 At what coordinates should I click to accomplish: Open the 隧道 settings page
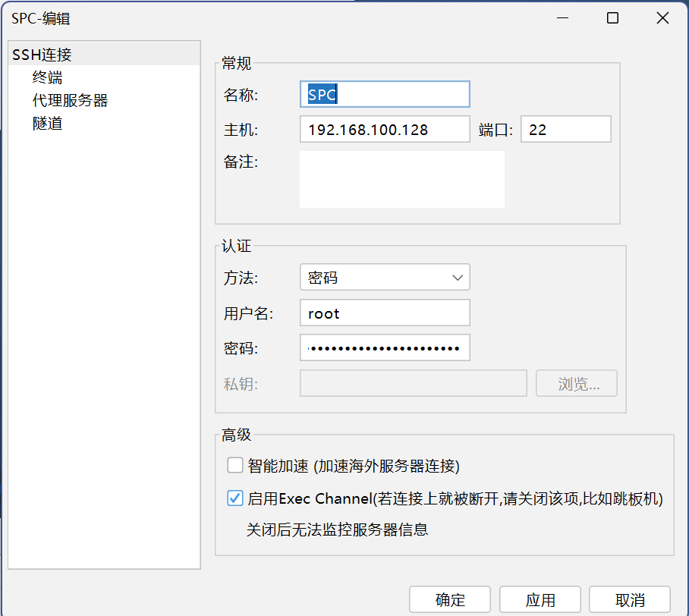pyautogui.click(x=47, y=122)
